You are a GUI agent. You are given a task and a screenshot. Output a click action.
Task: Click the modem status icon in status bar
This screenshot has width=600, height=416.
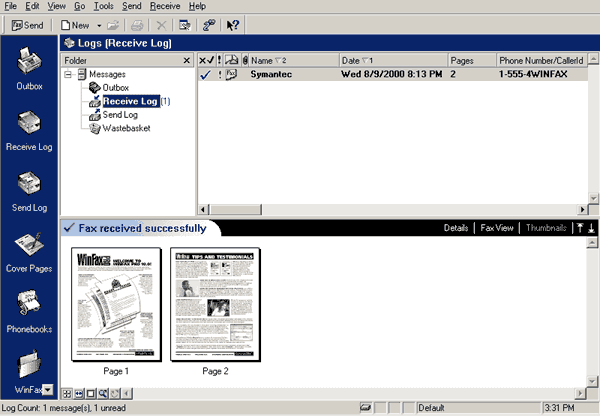tap(365, 408)
